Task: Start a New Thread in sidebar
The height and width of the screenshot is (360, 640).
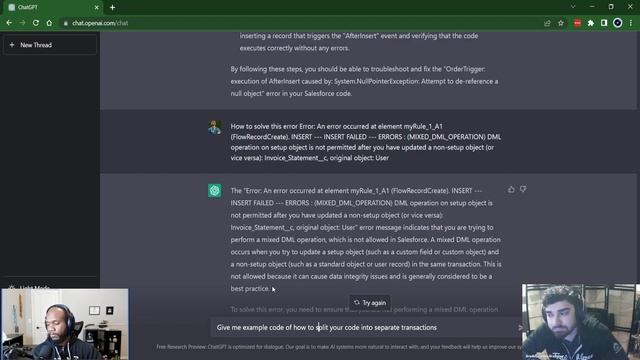Action: (x=50, y=45)
